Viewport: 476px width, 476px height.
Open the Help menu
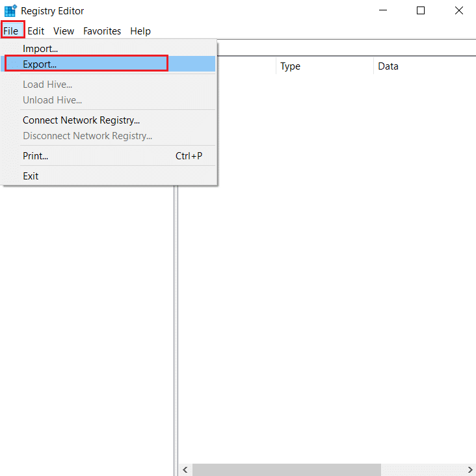pos(140,31)
